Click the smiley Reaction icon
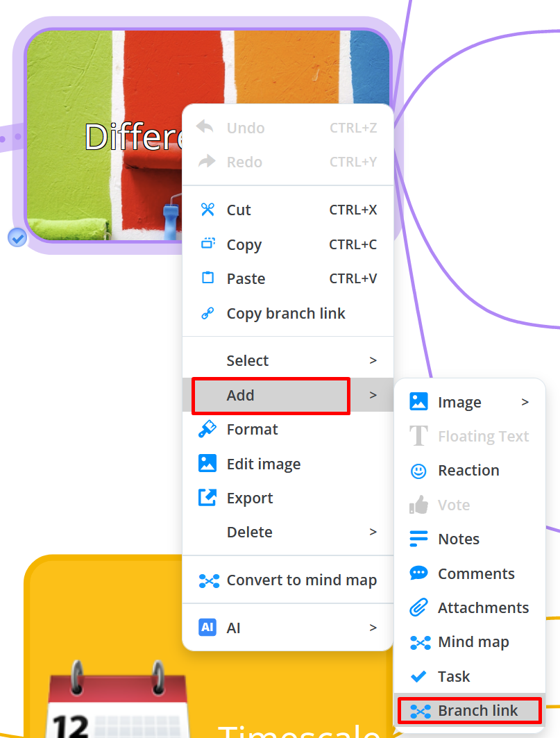 418,471
